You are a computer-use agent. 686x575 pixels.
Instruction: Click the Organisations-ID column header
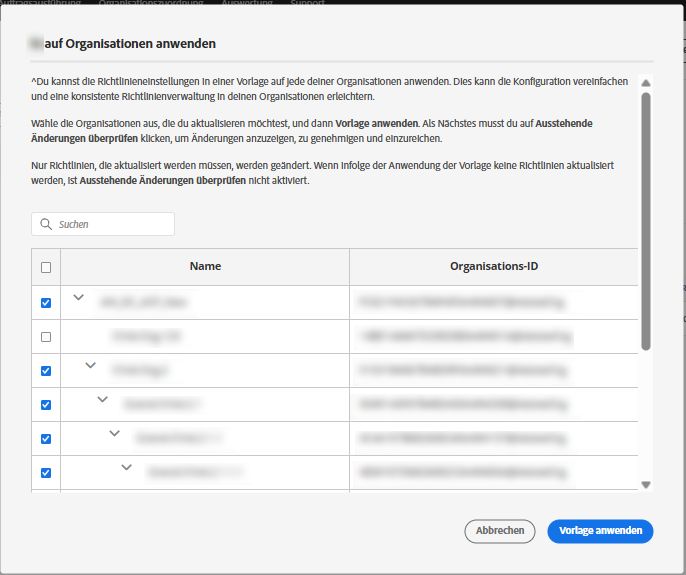coord(494,266)
